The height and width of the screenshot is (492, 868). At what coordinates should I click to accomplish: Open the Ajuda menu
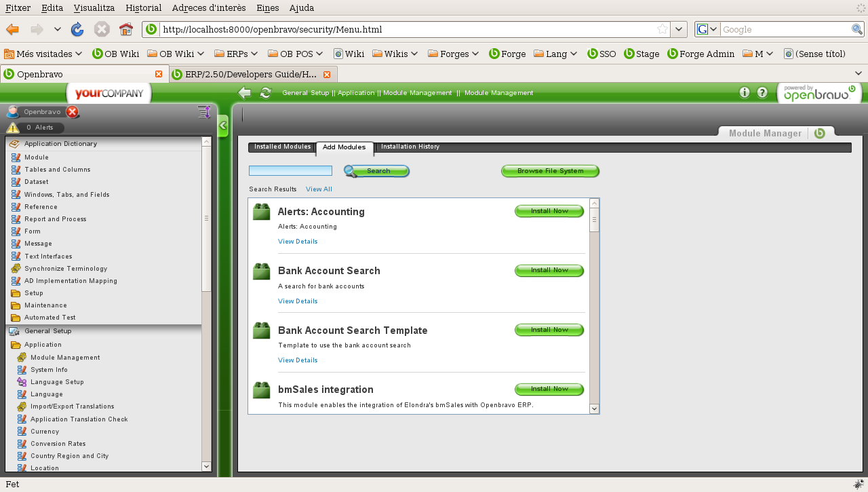click(x=302, y=7)
